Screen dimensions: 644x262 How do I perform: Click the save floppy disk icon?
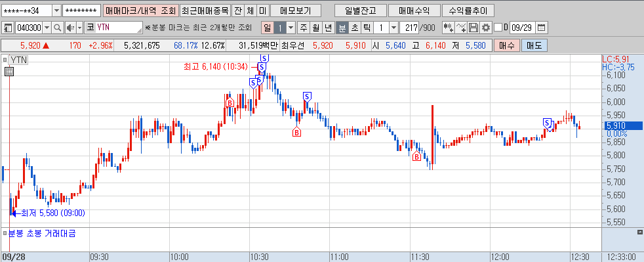(x=473, y=28)
